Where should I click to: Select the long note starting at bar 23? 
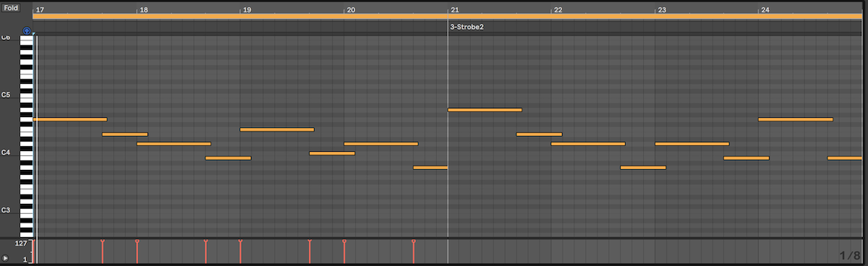[692, 144]
